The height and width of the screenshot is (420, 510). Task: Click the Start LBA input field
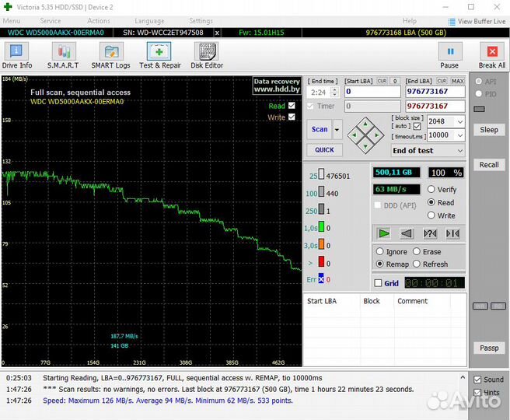pyautogui.click(x=372, y=92)
